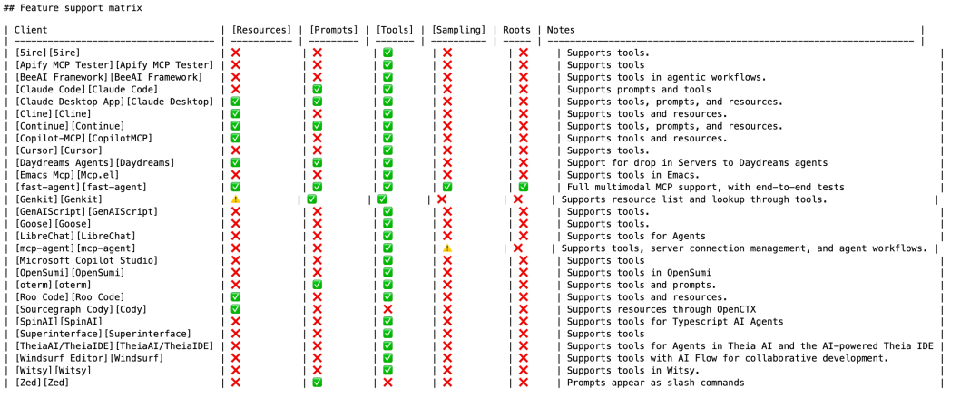The image size is (980, 398).
Task: Click the green Resources check for Roo Code
Action: pyautogui.click(x=236, y=296)
